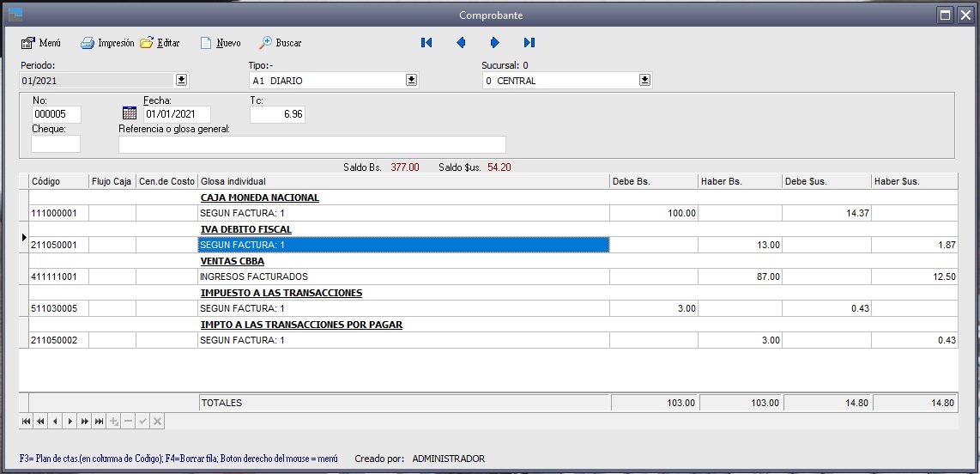Go to first voucher record arrow
Image resolution: width=980 pixels, height=474 pixels.
tap(426, 43)
